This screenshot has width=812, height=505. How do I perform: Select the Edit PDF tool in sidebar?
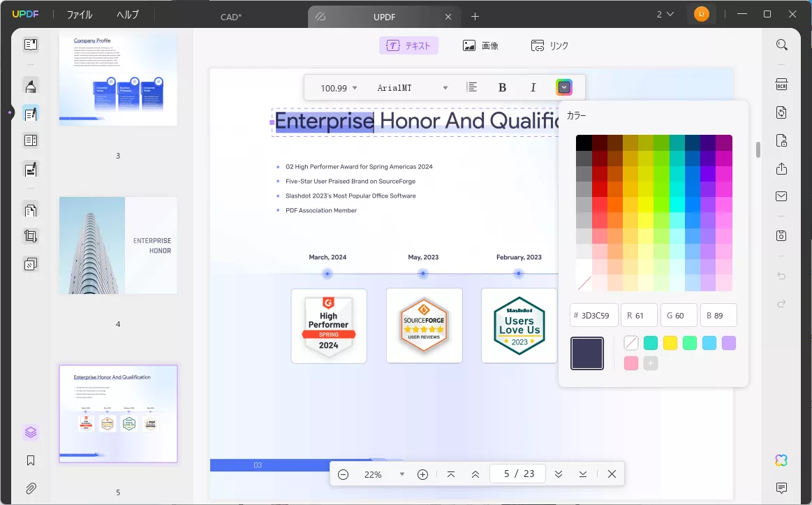(31, 113)
